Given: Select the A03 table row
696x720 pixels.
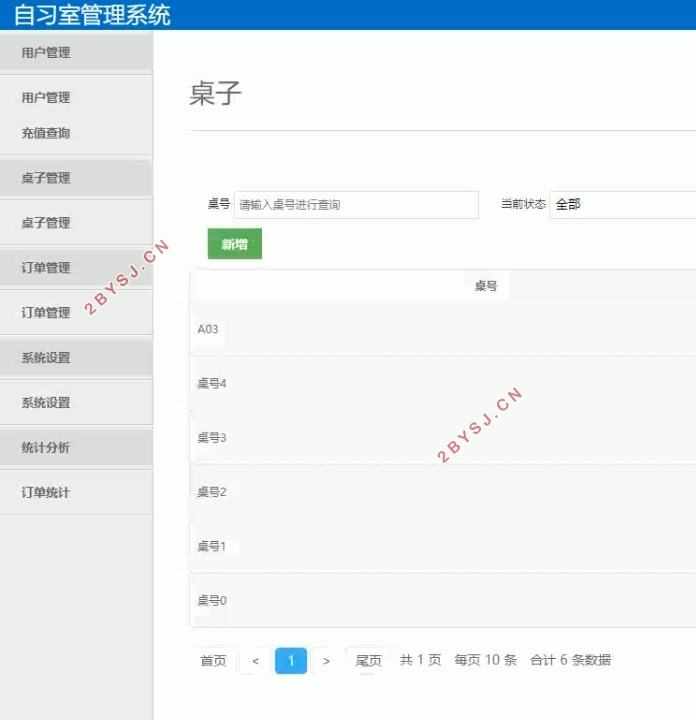Looking at the screenshot, I should click(443, 329).
